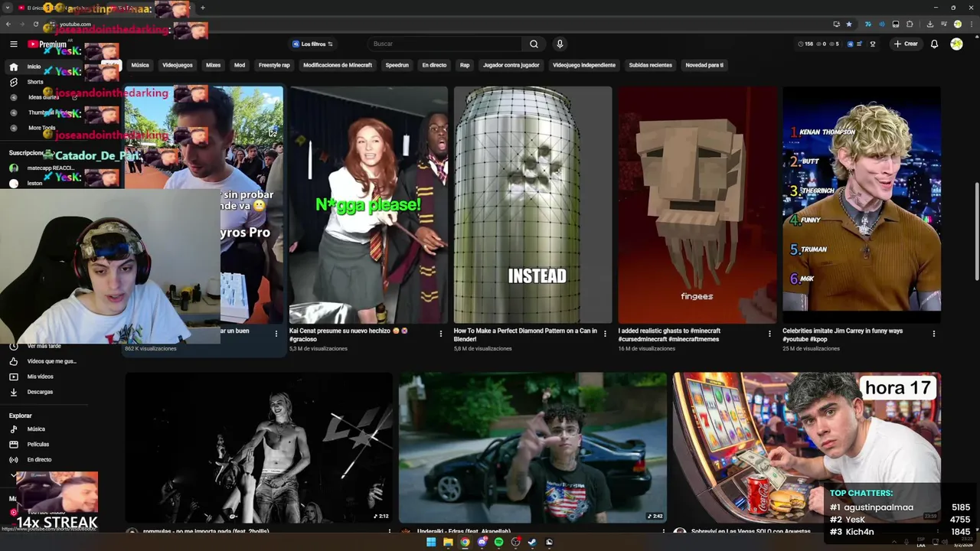Go to Inicio in the sidebar
Screen dimensions: 980x551
pos(34,67)
